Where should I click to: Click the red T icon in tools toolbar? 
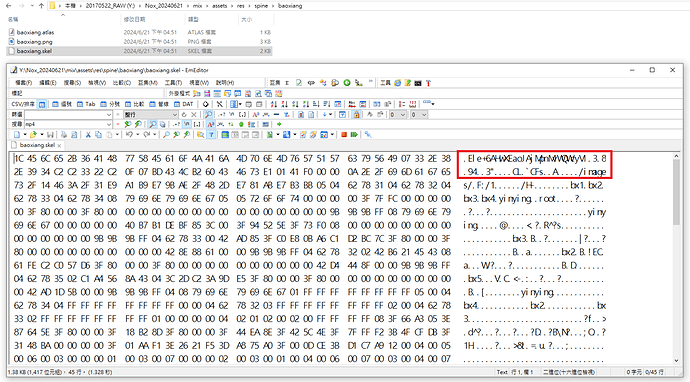click(428, 83)
